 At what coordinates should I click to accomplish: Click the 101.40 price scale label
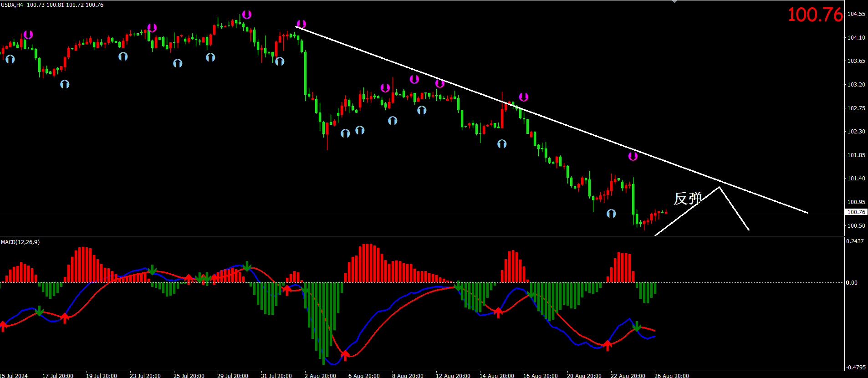(x=856, y=179)
